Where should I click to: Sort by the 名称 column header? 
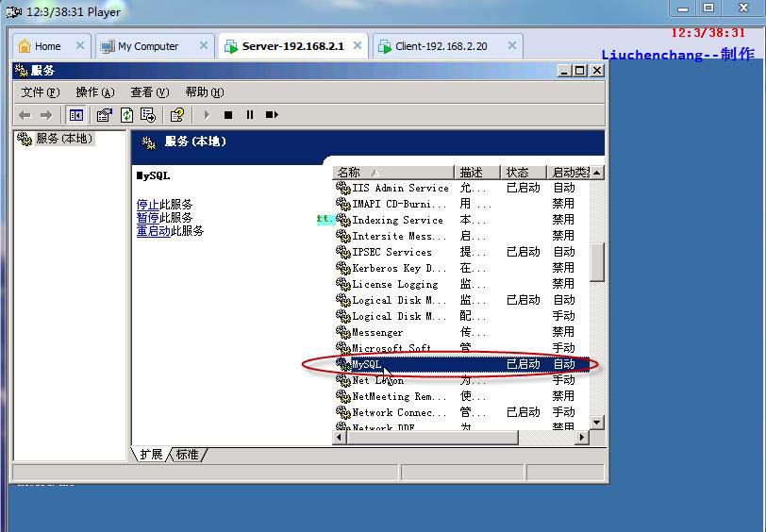(x=393, y=173)
